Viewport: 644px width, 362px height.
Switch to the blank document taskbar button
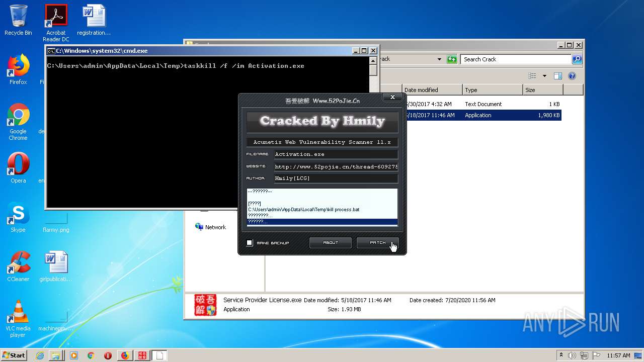[159, 355]
